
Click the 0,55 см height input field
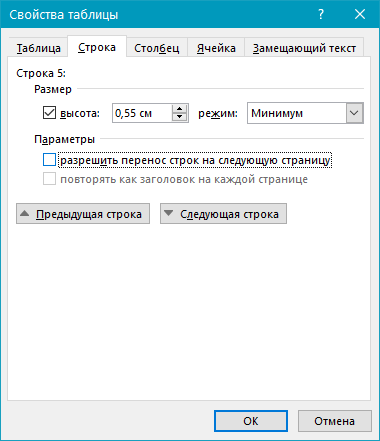pos(142,113)
